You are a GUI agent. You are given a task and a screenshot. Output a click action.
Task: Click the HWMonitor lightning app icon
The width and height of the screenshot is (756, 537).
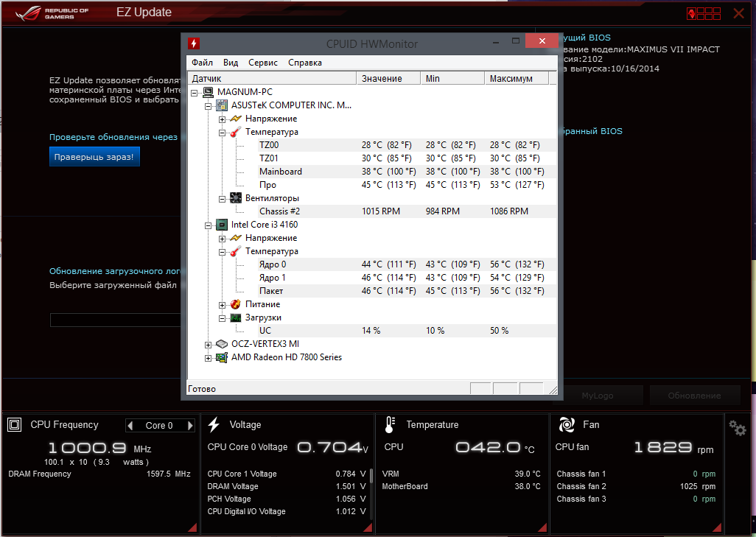[193, 43]
